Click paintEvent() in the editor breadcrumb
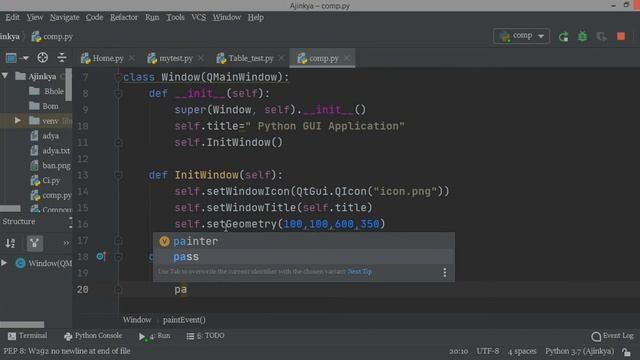 tap(184, 320)
